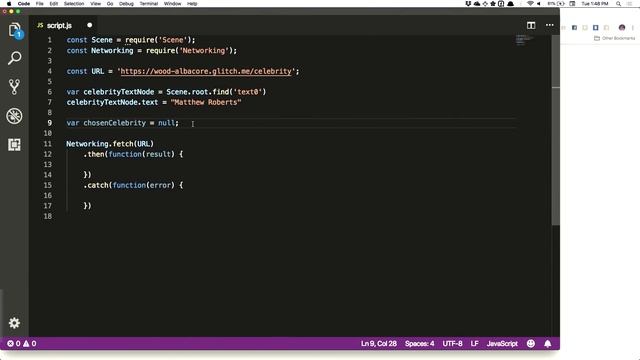This screenshot has width=640, height=360.
Task: Open the Search view in activity bar
Action: (14, 58)
